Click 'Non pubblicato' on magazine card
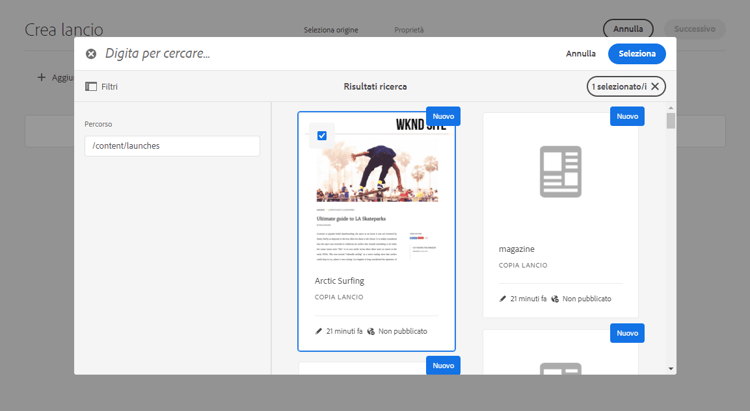 [x=587, y=299]
